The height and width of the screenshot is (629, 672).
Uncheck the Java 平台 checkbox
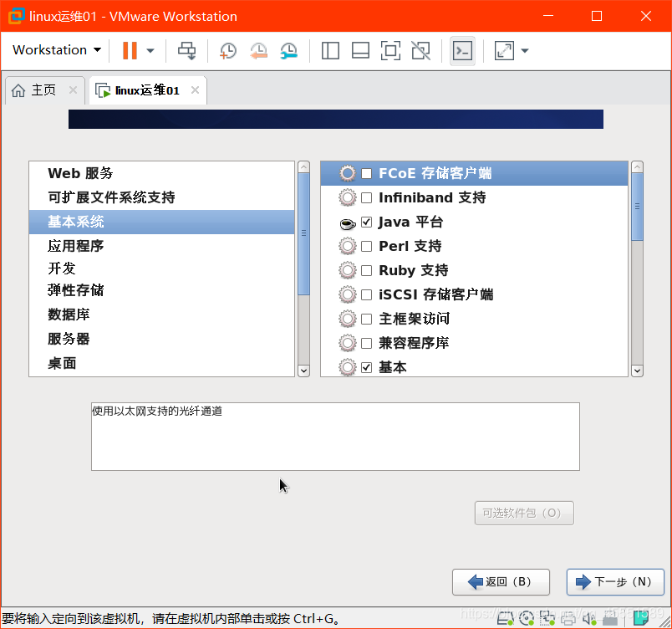[x=366, y=222]
